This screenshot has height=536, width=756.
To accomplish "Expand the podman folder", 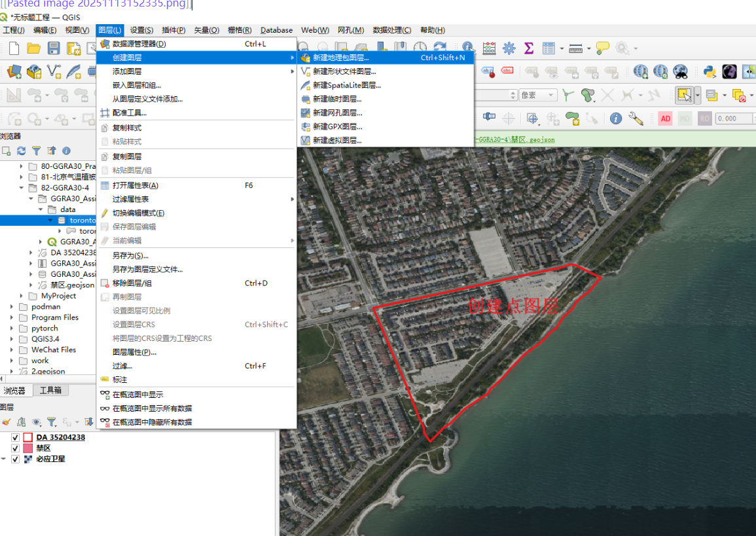I will pyautogui.click(x=12, y=306).
